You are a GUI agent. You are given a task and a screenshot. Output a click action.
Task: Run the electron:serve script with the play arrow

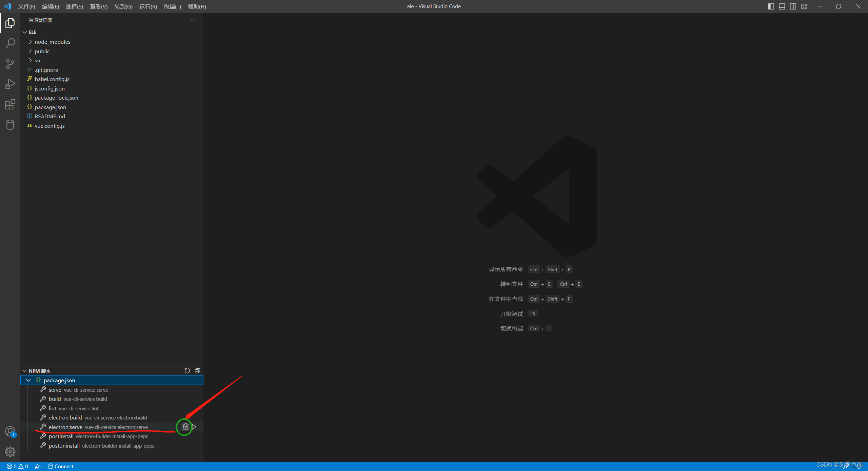pos(194,427)
